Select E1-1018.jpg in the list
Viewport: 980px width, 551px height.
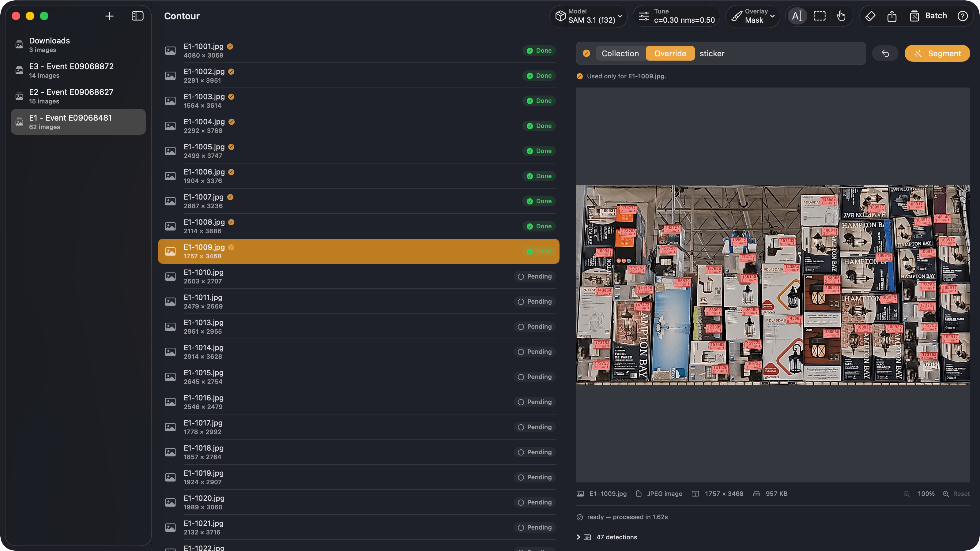358,452
